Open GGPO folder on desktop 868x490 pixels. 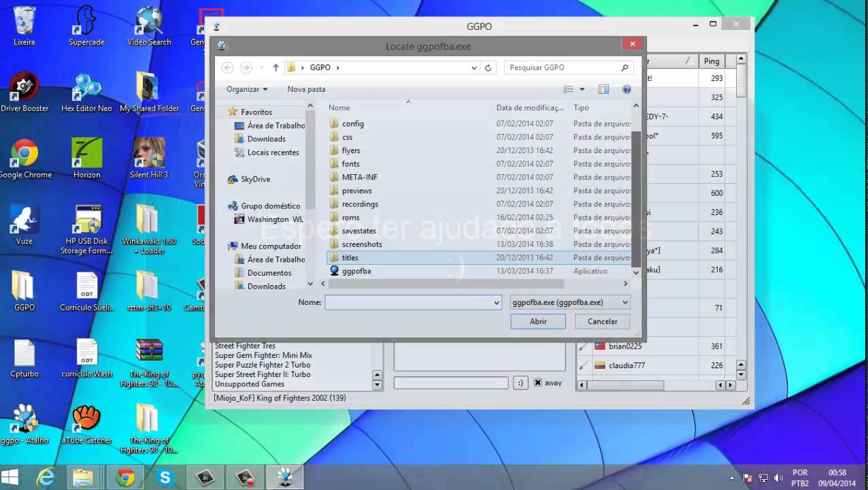pos(24,291)
